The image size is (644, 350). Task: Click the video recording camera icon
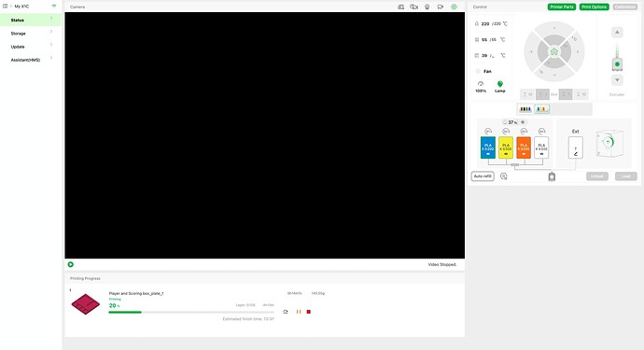441,7
